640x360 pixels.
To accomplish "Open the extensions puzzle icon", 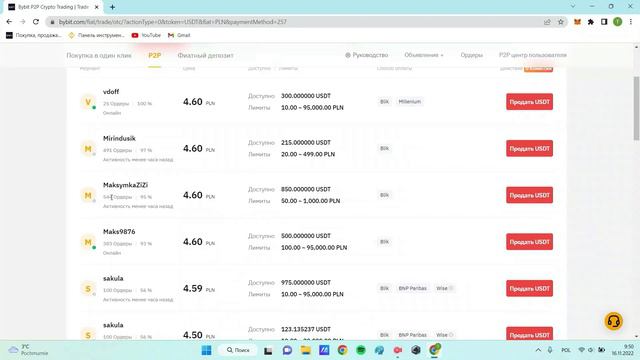I will pos(591,22).
